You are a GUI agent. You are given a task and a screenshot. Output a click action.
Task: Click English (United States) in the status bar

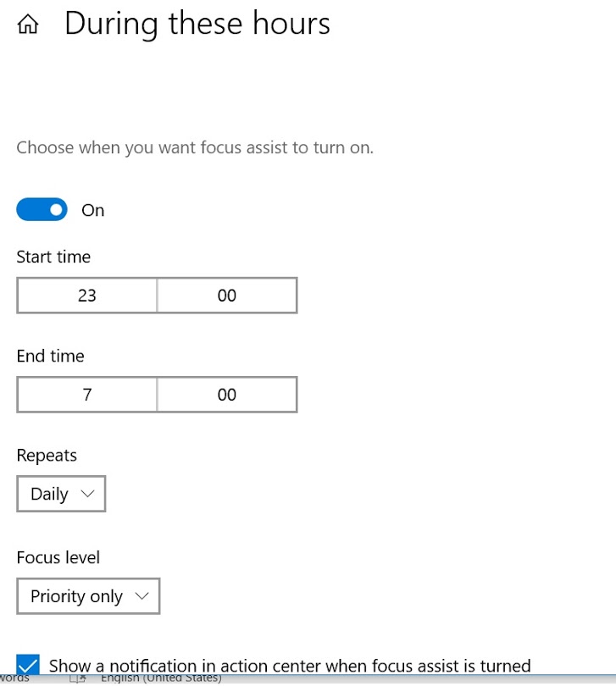point(161,678)
